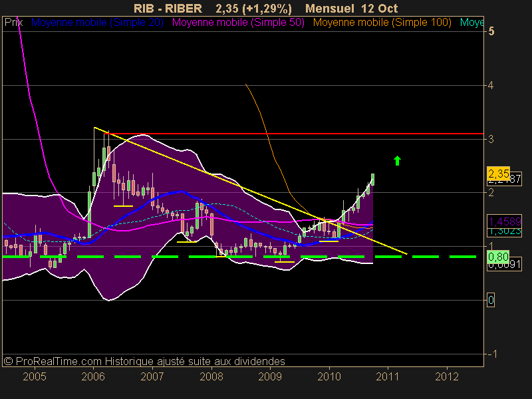The width and height of the screenshot is (532, 399).
Task: Click the purple "1,4589" moving average tag
Action: pos(505,221)
